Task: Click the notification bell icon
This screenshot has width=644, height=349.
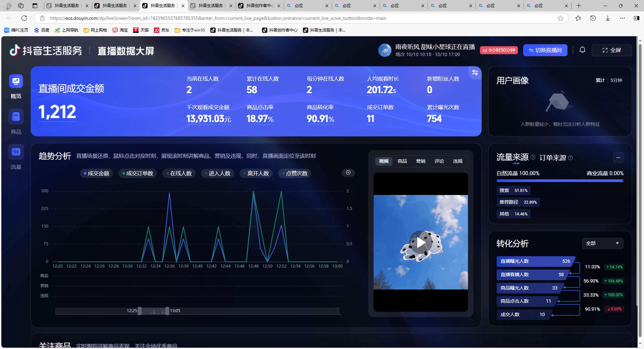Action: 582,50
